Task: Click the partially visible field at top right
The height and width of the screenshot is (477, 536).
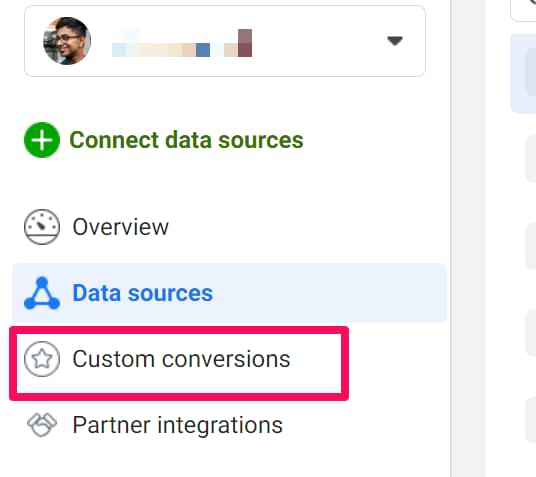Action: tap(523, 11)
